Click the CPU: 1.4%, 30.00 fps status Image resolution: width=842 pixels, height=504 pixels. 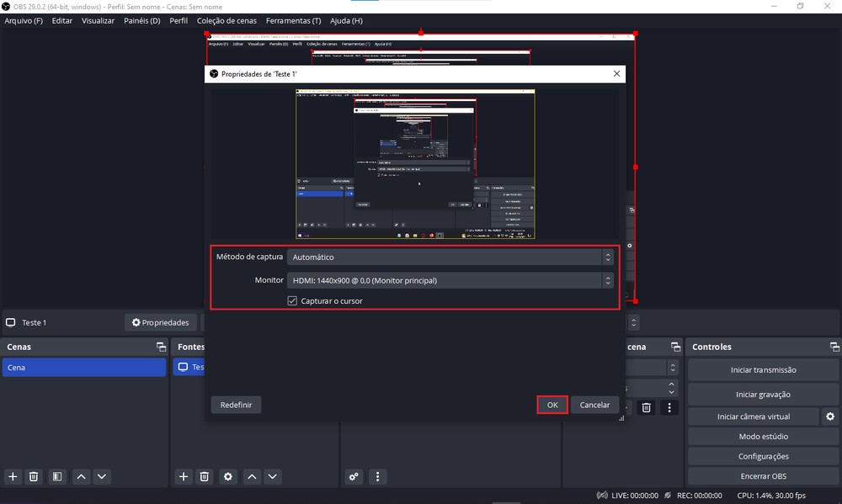771,496
